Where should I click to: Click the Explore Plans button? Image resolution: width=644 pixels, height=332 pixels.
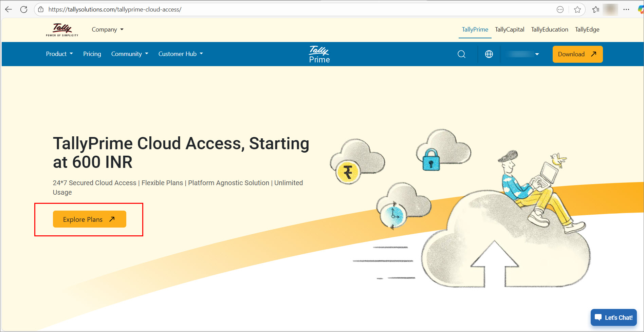pos(90,219)
